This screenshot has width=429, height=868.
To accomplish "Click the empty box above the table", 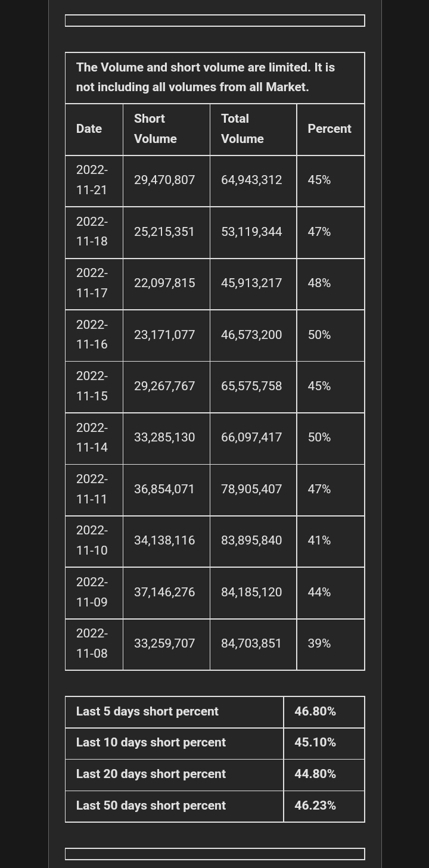I will coord(215,21).
